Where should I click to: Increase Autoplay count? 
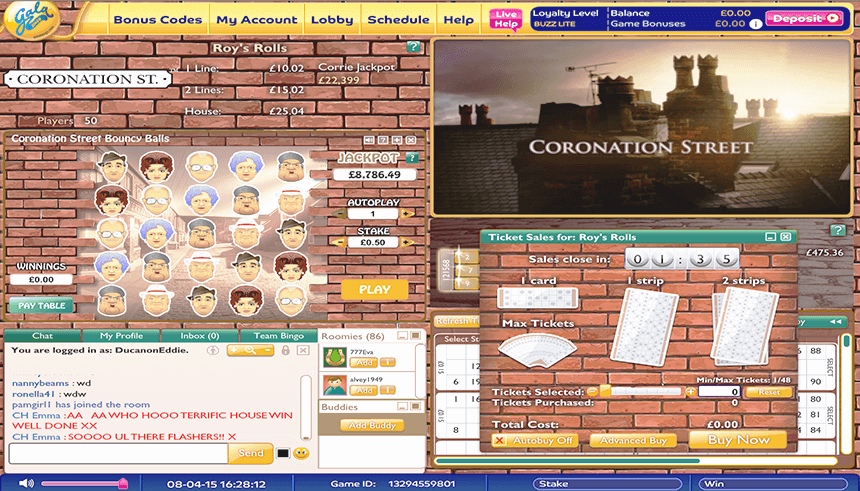[406, 213]
